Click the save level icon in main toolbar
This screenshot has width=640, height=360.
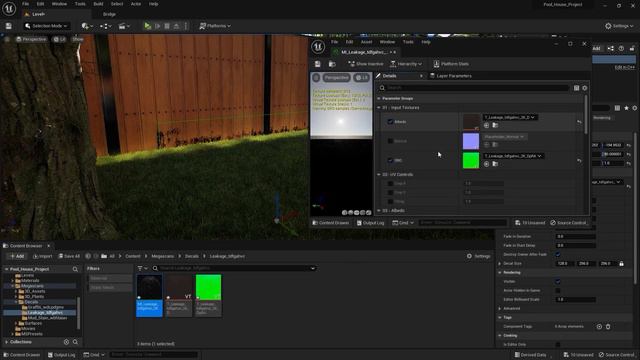click(9, 26)
